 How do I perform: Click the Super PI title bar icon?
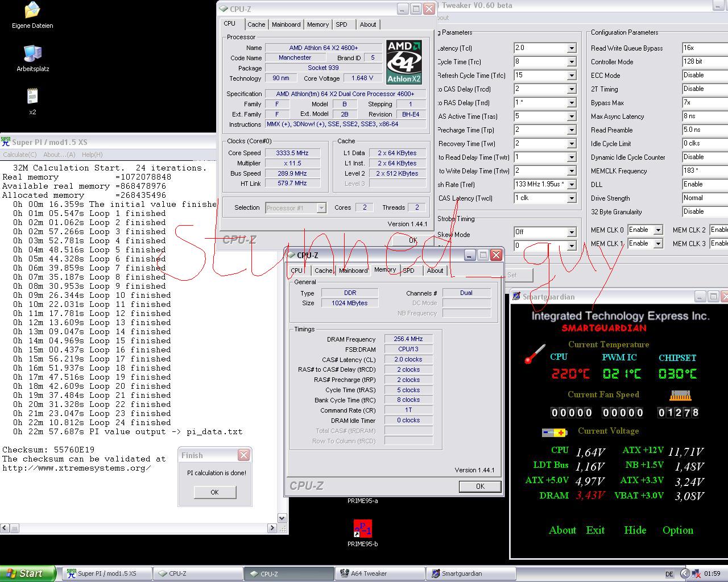6,142
